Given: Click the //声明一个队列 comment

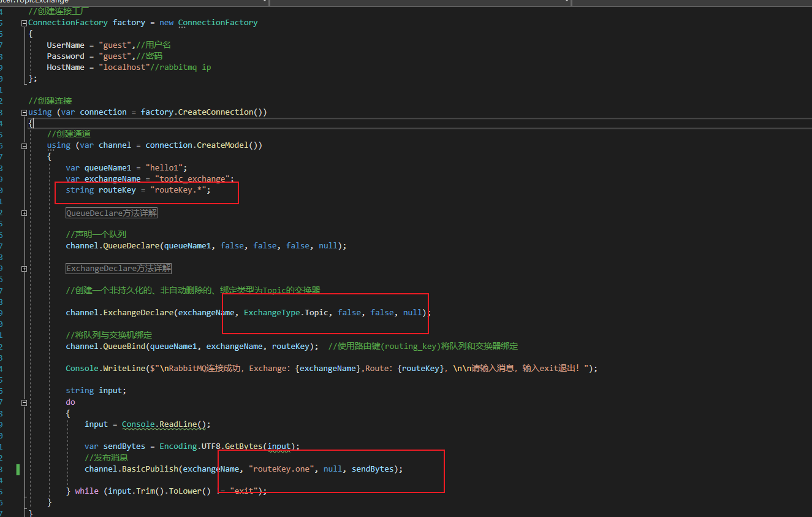Looking at the screenshot, I should pyautogui.click(x=96, y=234).
